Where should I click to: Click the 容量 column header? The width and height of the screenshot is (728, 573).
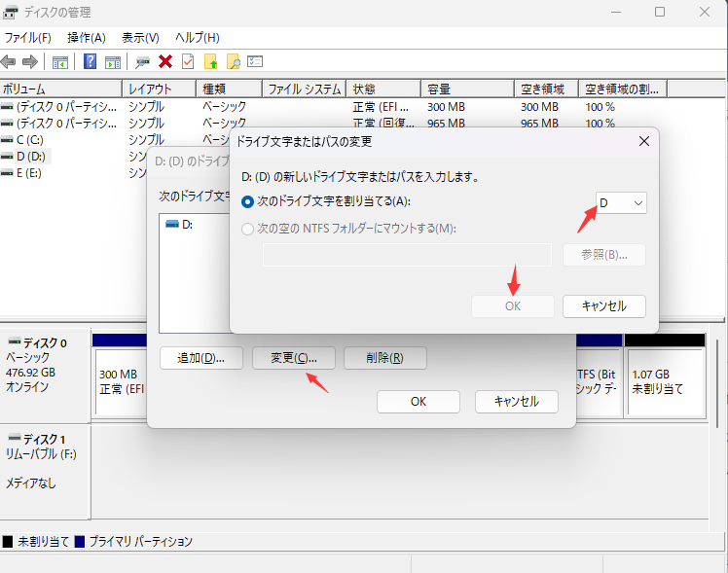pos(438,89)
